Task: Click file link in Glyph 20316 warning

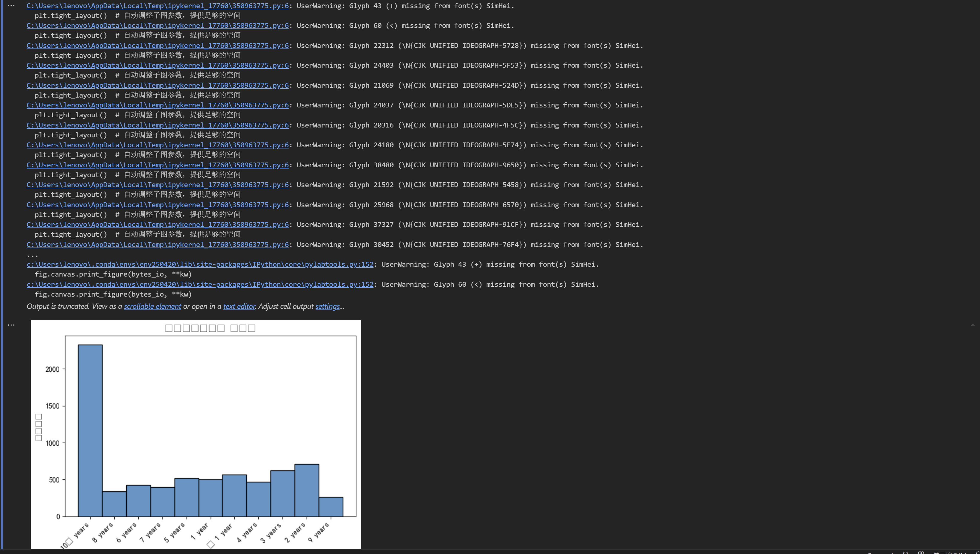Action: pos(157,125)
